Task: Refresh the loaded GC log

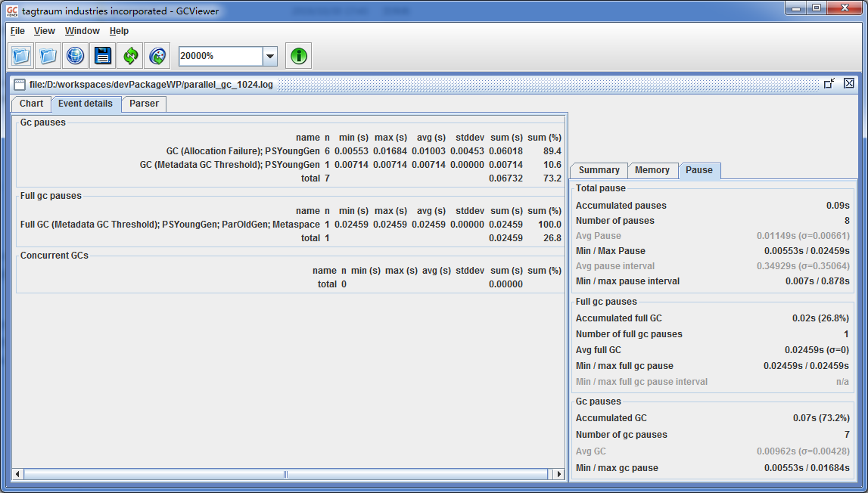Action: (129, 55)
